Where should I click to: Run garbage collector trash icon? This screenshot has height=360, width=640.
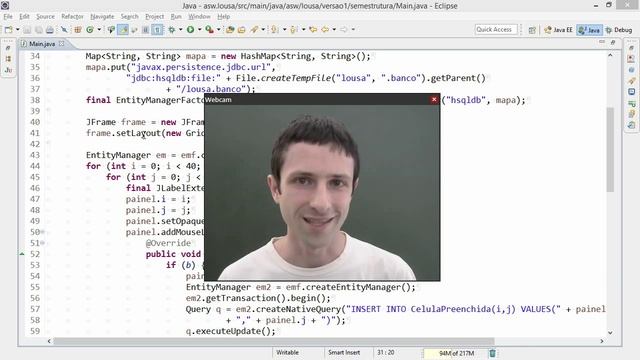click(493, 353)
